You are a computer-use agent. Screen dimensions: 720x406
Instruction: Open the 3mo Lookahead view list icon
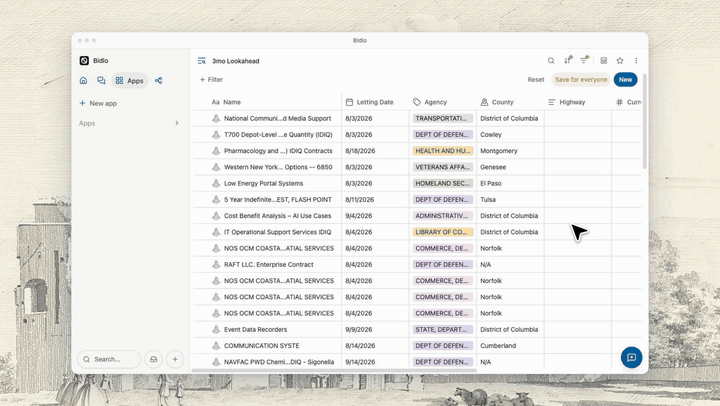[202, 61]
